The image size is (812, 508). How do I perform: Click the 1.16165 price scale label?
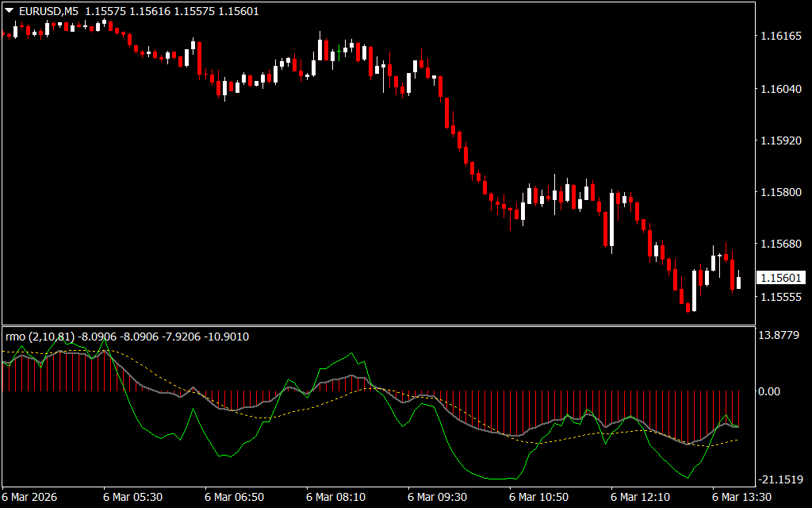point(781,37)
